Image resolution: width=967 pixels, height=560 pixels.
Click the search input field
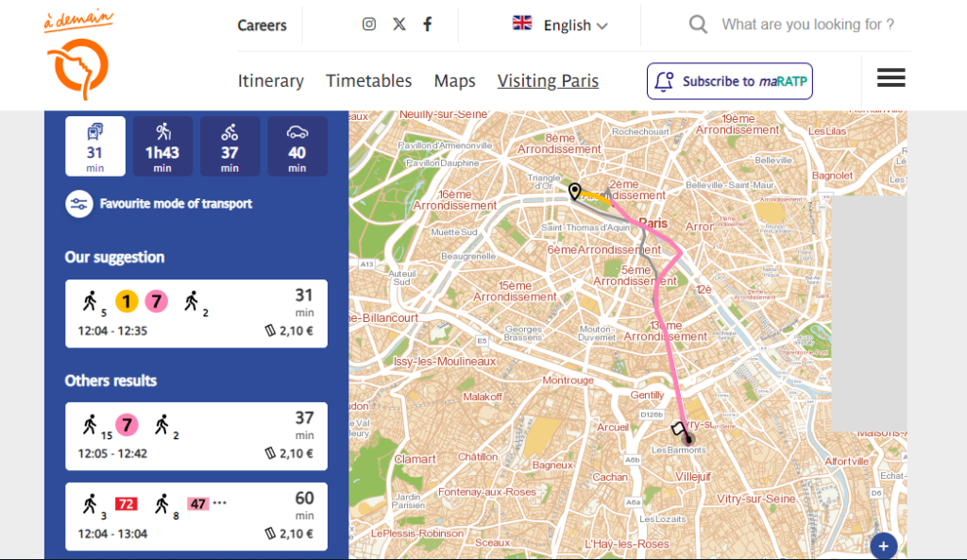coord(807,25)
